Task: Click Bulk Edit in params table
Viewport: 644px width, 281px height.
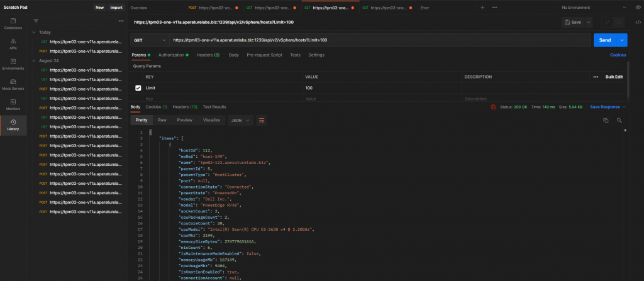Action: click(x=614, y=77)
